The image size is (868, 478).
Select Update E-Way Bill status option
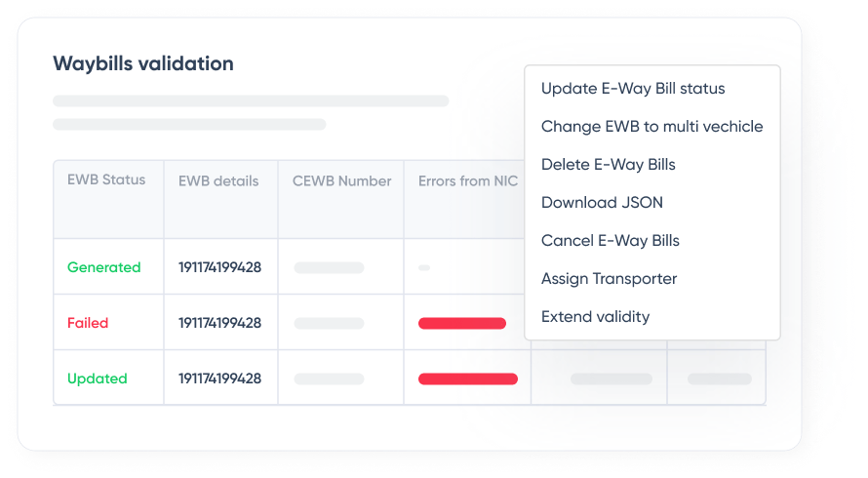[633, 89]
